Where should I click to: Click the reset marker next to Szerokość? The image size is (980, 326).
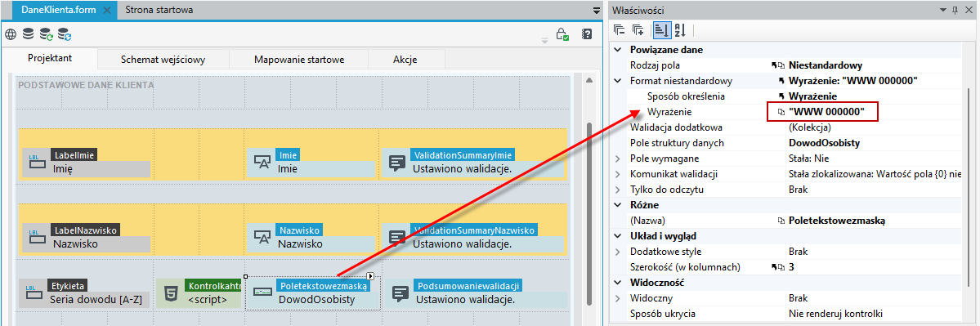(x=774, y=267)
